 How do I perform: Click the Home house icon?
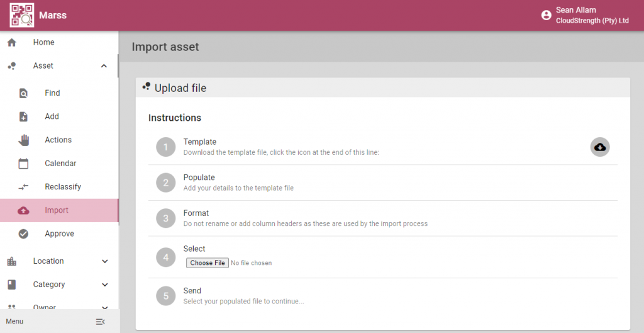12,42
